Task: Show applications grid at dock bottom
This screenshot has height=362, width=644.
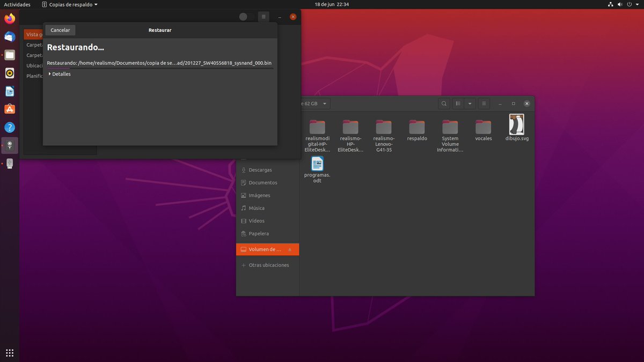Action: (10, 352)
